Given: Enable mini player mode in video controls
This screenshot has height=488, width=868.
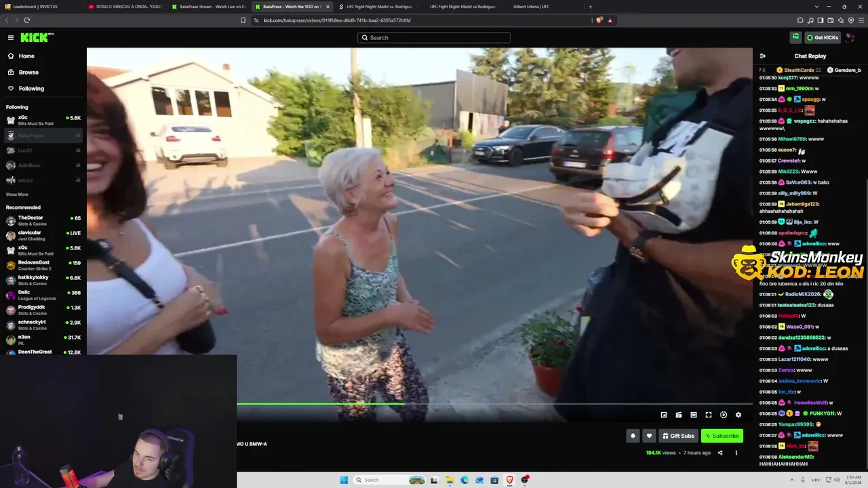Looking at the screenshot, I should (664, 415).
